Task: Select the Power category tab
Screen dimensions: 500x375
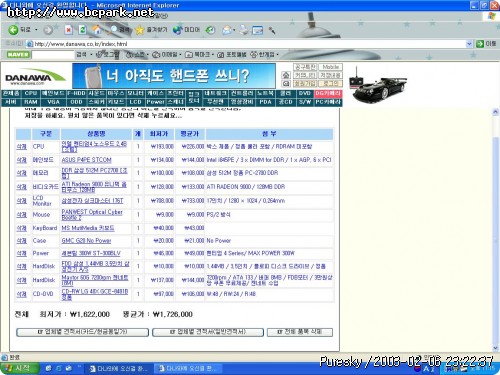Action: [x=155, y=102]
